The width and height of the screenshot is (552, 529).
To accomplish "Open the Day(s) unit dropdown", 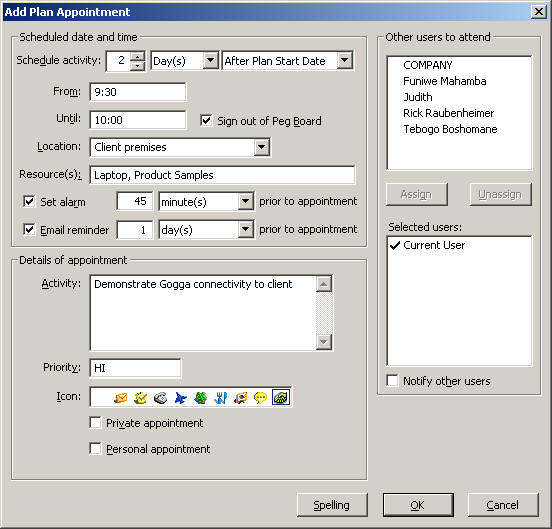I will [x=210, y=61].
